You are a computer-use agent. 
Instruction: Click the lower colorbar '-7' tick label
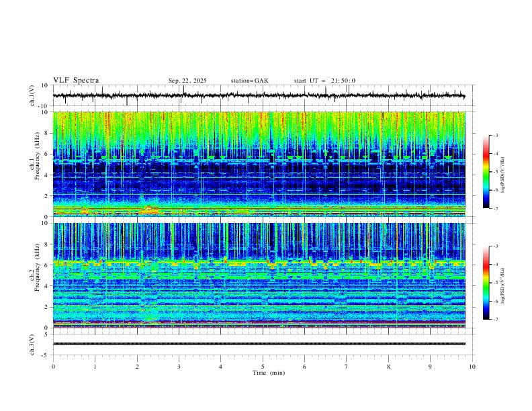[x=495, y=320]
